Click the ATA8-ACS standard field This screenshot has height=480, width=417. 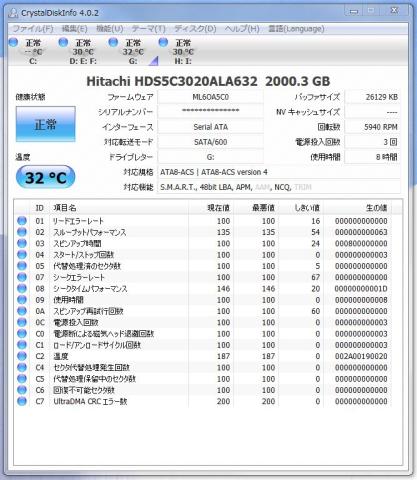pos(279,172)
